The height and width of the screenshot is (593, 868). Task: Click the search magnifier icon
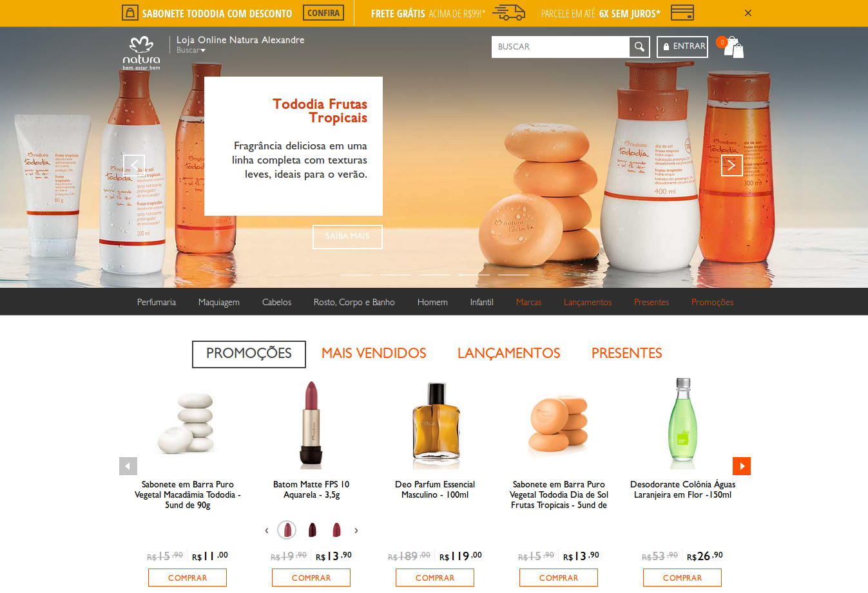pyautogui.click(x=639, y=47)
